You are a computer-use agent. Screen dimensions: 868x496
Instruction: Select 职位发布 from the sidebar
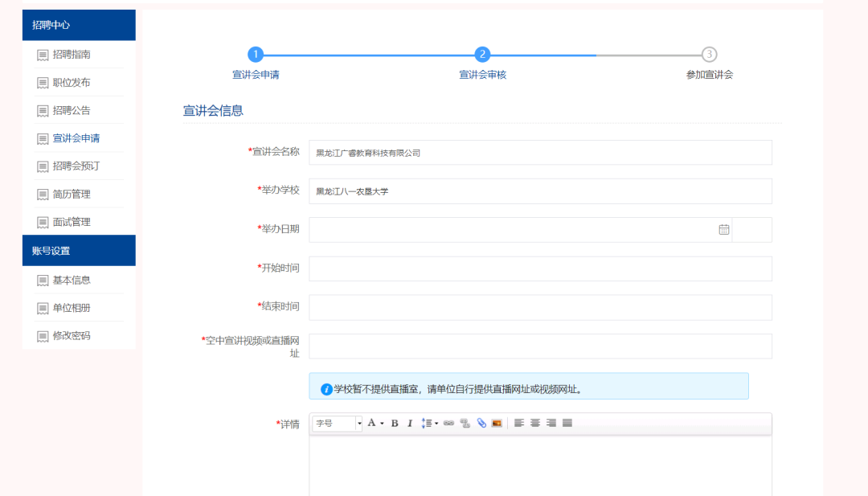click(x=72, y=83)
